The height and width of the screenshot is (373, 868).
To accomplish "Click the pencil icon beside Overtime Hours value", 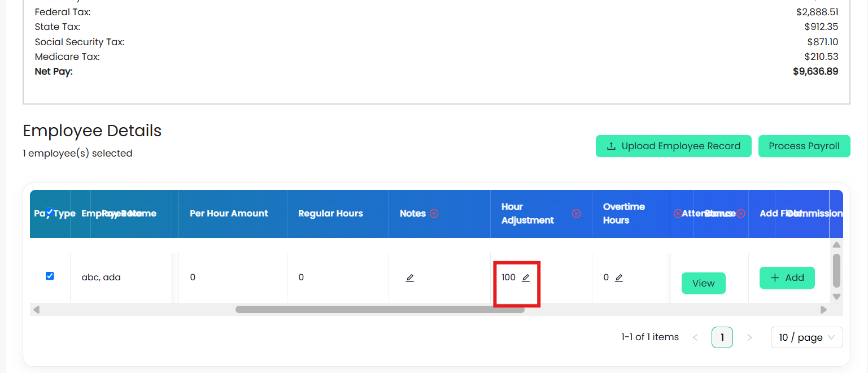I will click(619, 278).
